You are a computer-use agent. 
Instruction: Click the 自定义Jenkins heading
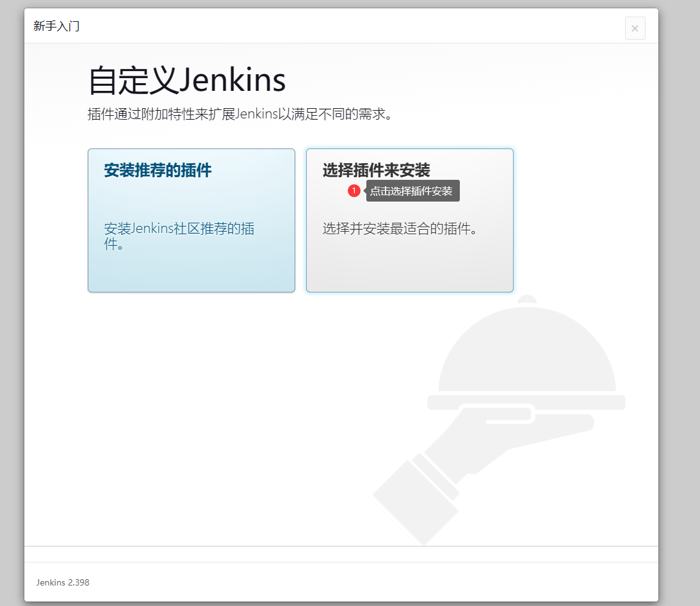tap(187, 80)
